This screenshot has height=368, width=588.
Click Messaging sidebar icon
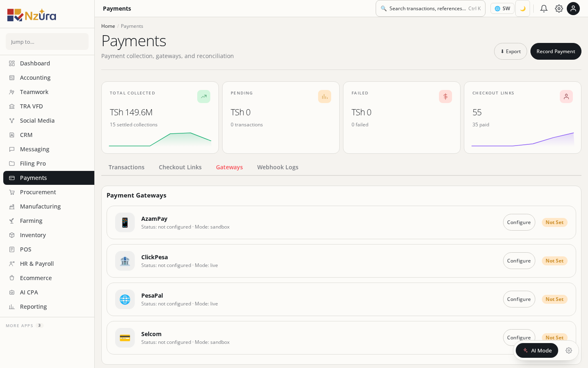pos(12,149)
